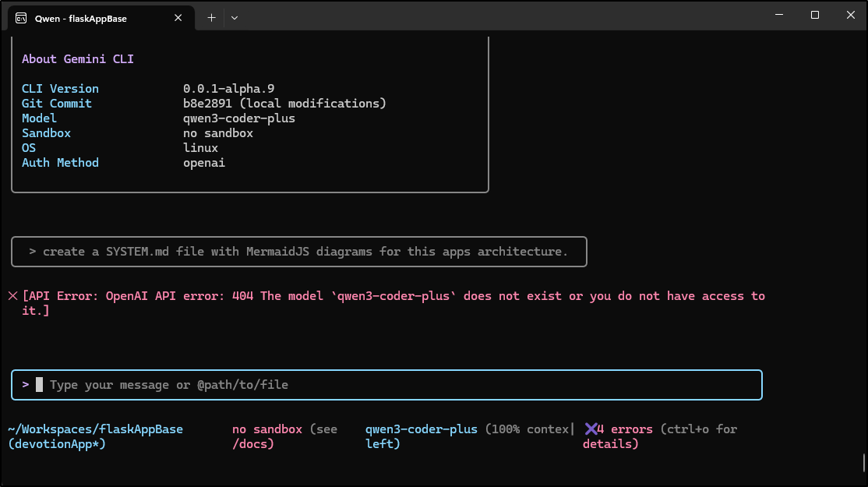The width and height of the screenshot is (868, 487).
Task: Click the '100% context left' indicator
Action: pos(469,436)
